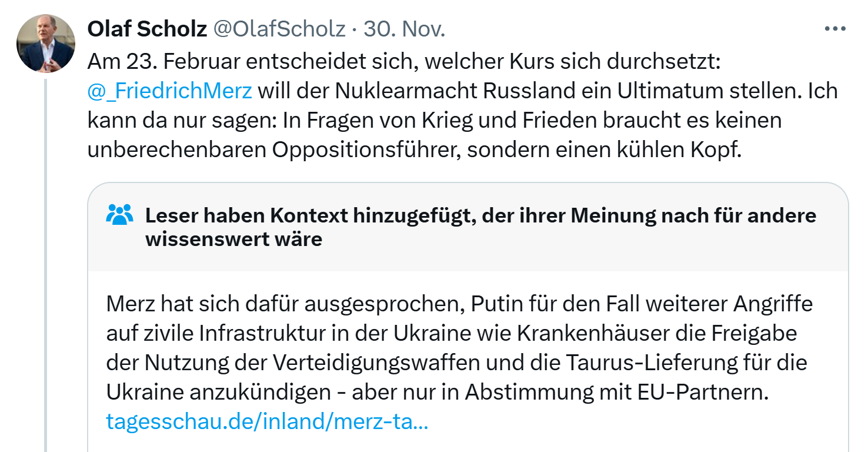This screenshot has height=452, width=868.
Task: Click the @OlafScholz handle
Action: [x=279, y=29]
